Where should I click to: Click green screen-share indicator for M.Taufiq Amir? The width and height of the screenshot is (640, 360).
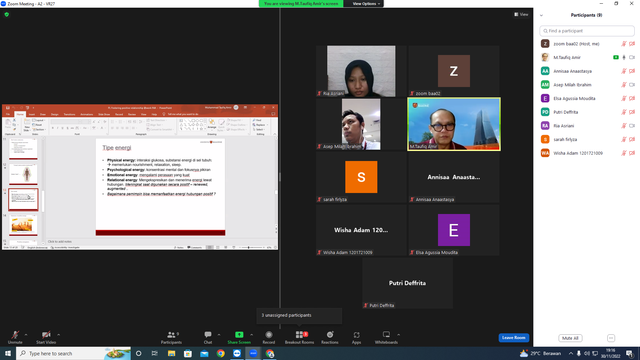(616, 58)
